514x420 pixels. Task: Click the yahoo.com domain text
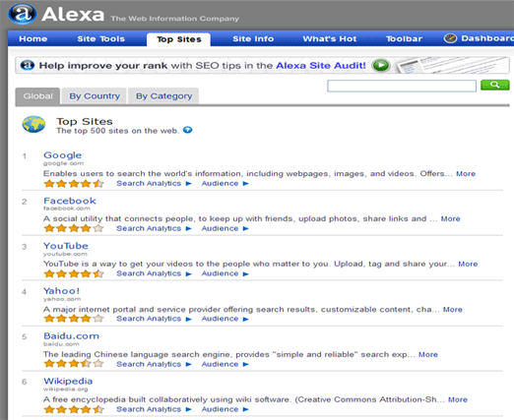[x=62, y=299]
